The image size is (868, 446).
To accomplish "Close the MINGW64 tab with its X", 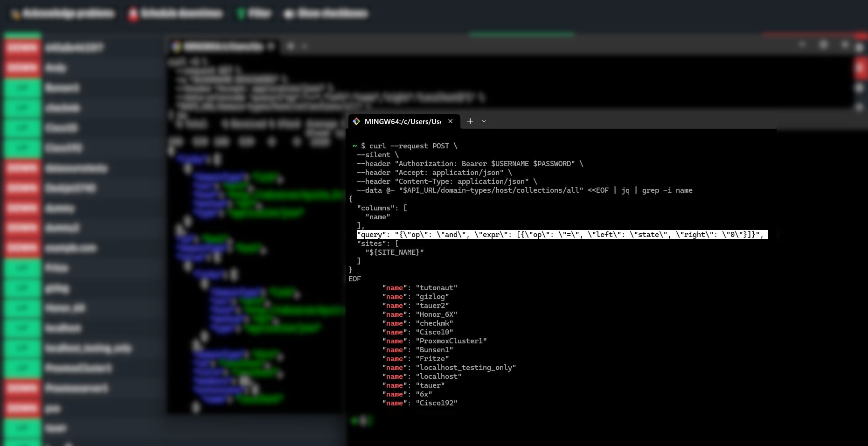I will 450,121.
